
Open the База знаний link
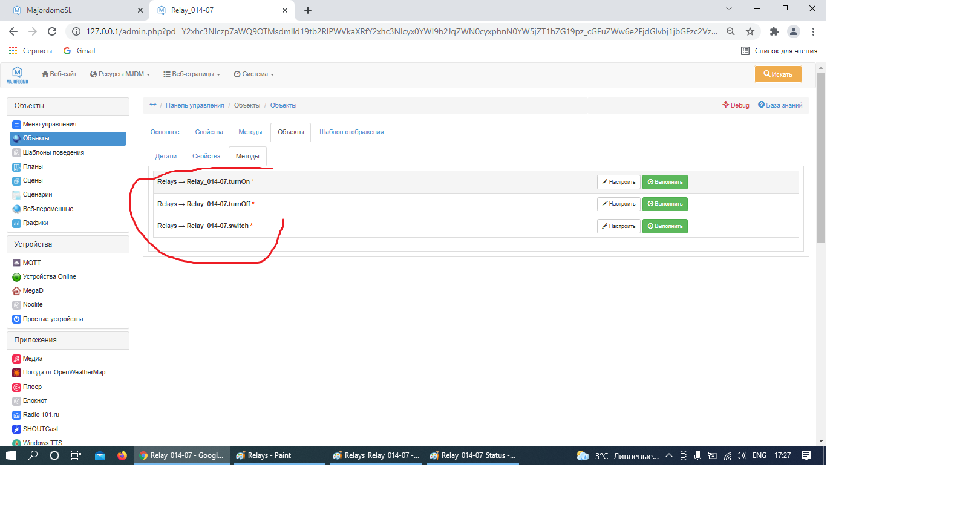point(780,105)
